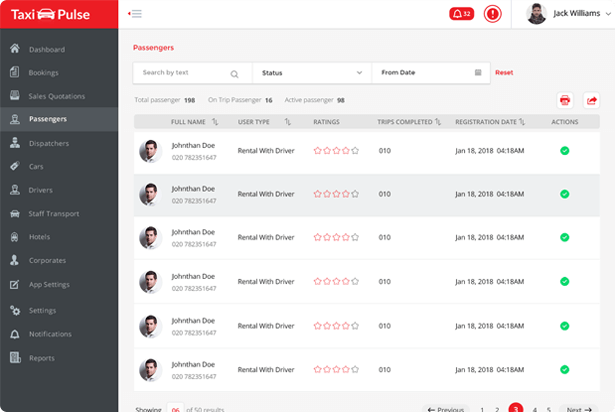Click the search magnifier icon
The height and width of the screenshot is (412, 615).
(x=234, y=74)
